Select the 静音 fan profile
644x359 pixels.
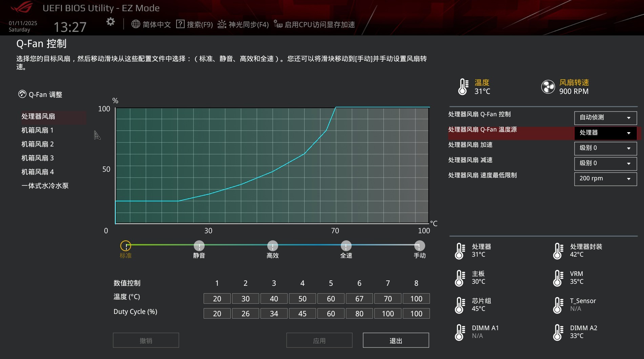tap(199, 245)
